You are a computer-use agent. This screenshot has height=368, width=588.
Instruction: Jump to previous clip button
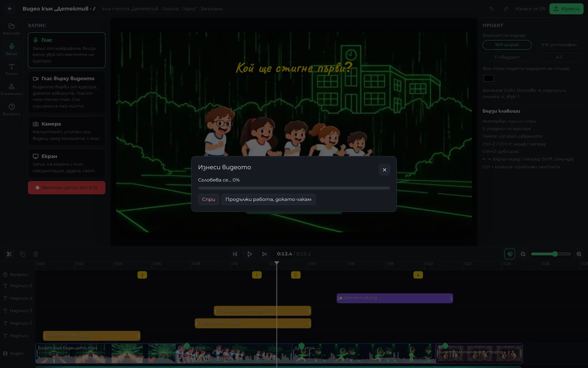pyautogui.click(x=235, y=254)
